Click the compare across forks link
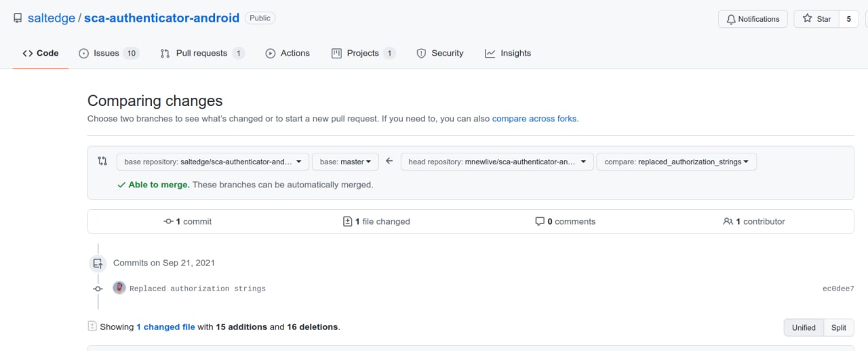 click(x=534, y=118)
